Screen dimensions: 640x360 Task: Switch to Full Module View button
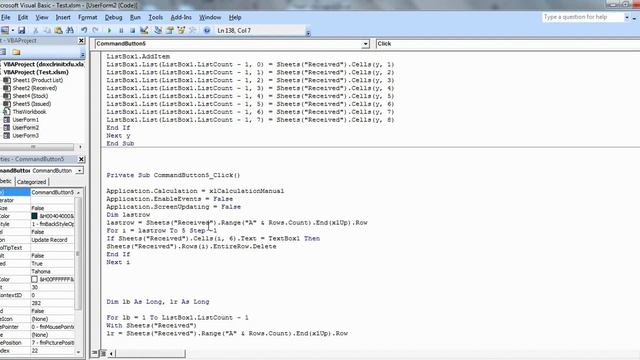coord(103,353)
